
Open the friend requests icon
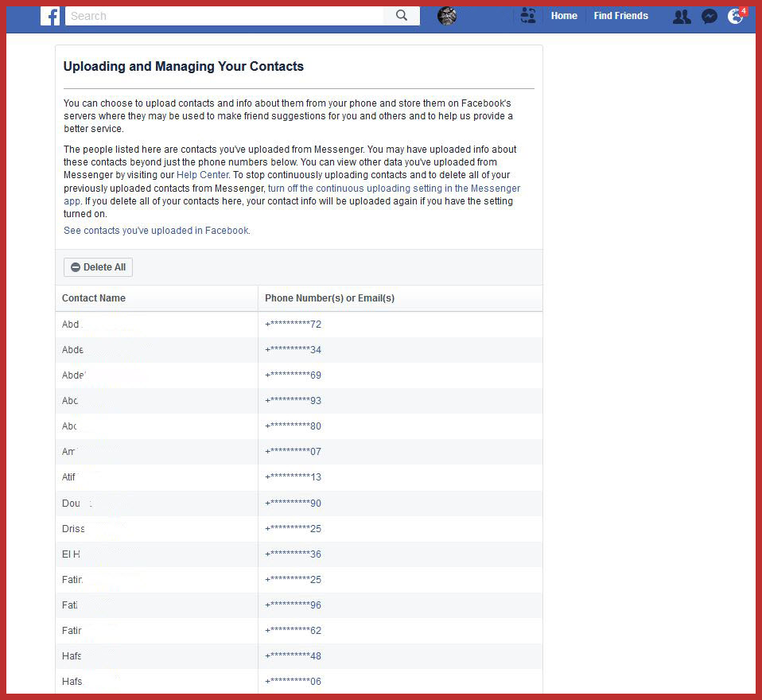[x=682, y=17]
